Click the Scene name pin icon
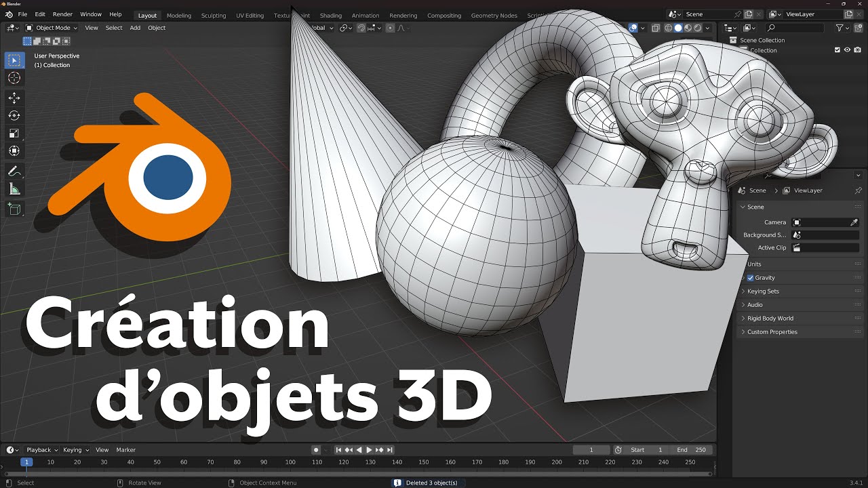This screenshot has height=488, width=868. [x=738, y=14]
